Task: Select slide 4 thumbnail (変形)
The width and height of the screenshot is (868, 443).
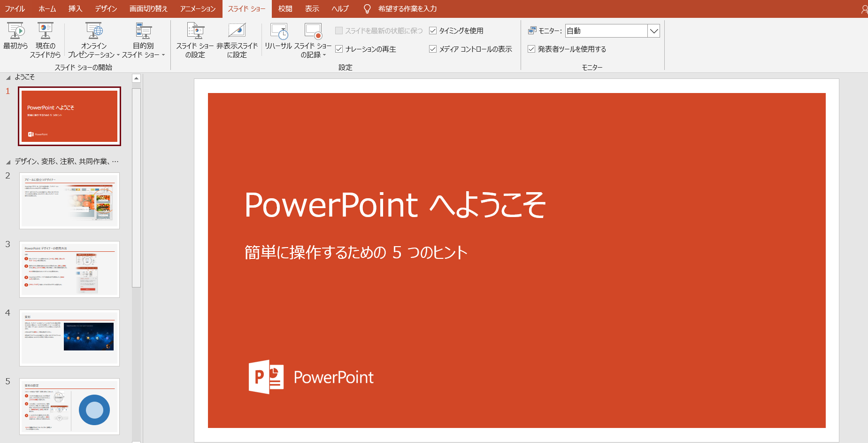Action: click(69, 338)
